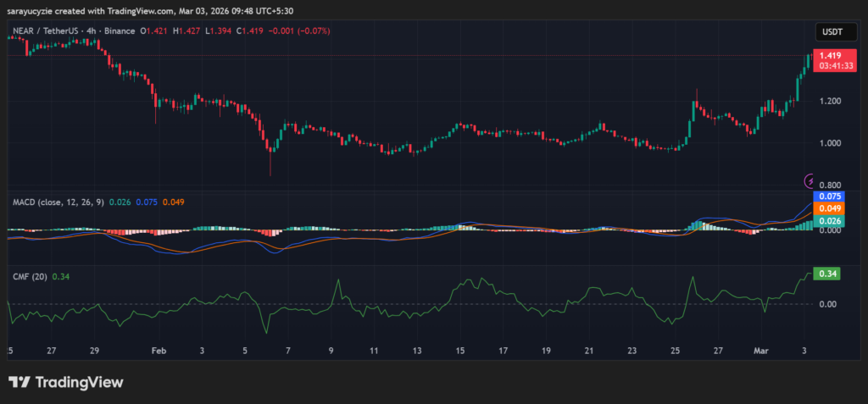Click the 15 date label on time axis
The width and height of the screenshot is (868, 404).
pos(459,349)
